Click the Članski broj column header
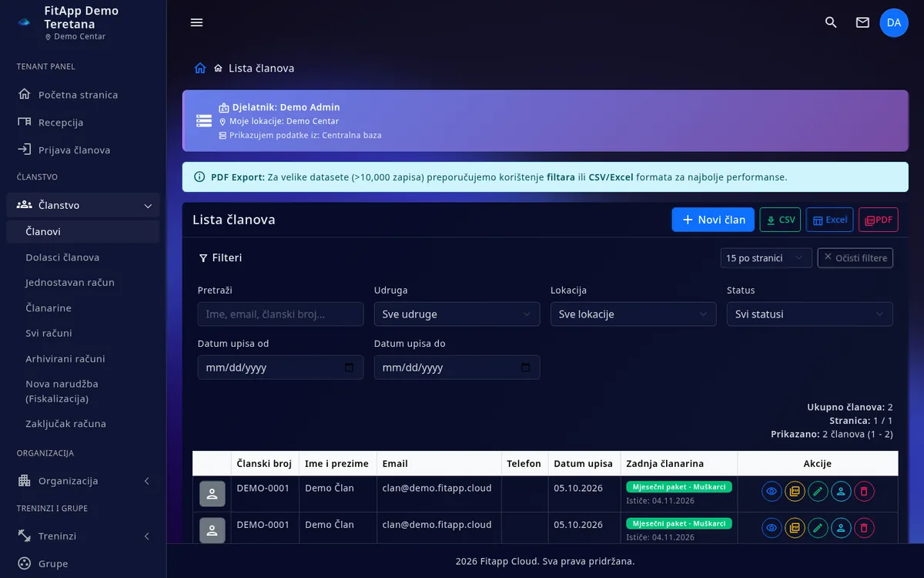 point(265,464)
